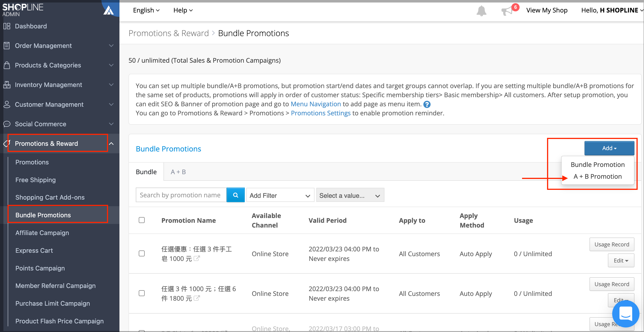644x332 pixels.
Task: Click the Bundle Promotions section heading
Action: [168, 149]
